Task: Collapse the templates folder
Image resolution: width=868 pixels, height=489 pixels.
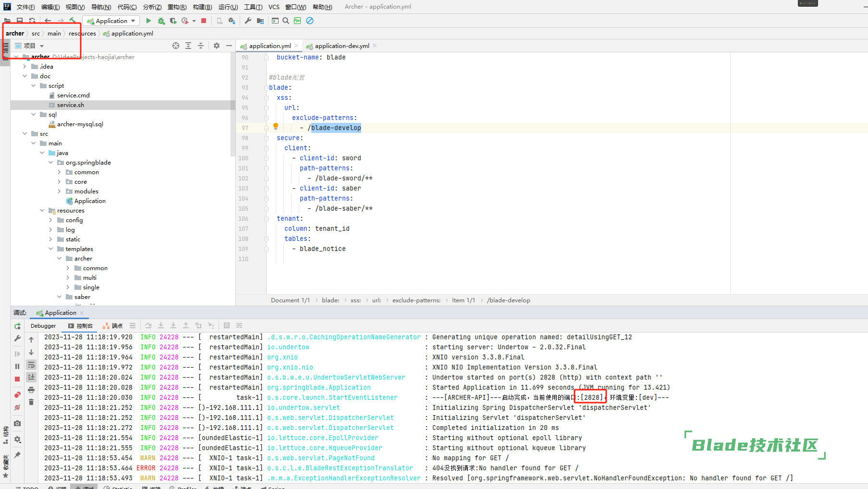Action: pyautogui.click(x=51, y=249)
